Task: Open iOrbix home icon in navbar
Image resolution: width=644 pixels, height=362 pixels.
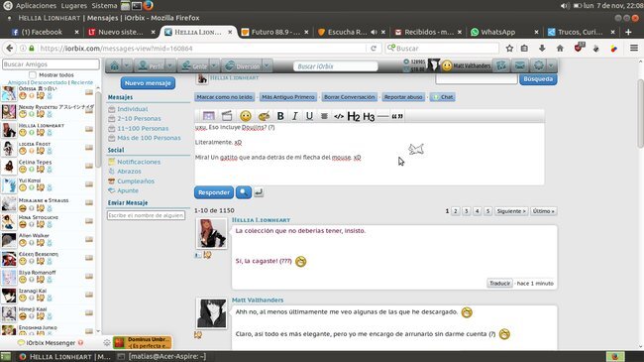Action: pos(115,65)
